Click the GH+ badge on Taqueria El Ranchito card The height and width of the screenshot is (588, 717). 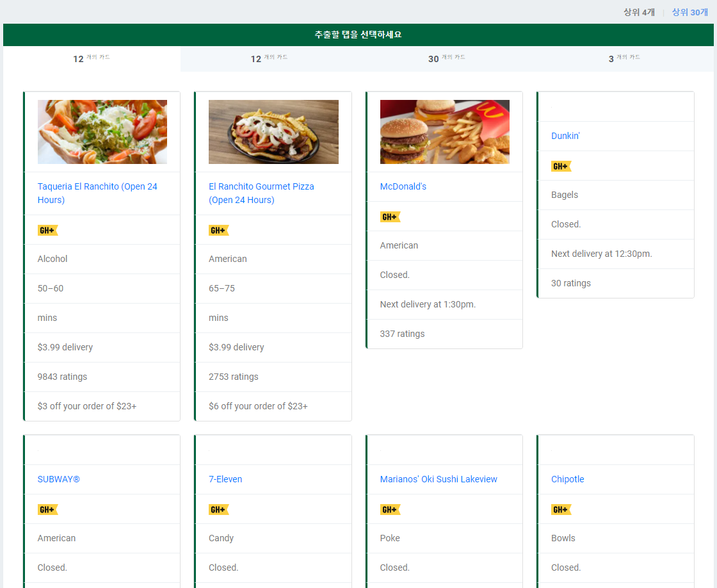[47, 230]
